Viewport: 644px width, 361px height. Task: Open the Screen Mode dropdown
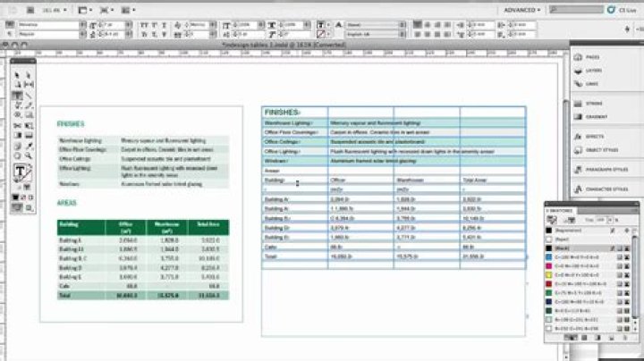(106, 10)
